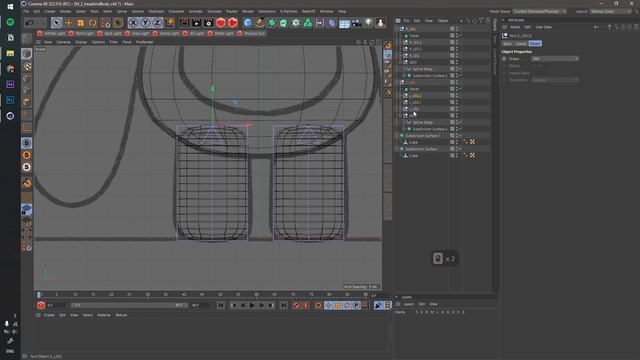Click Render to Picture Viewer icon
The height and width of the screenshot is (360, 640).
pyautogui.click(x=196, y=23)
